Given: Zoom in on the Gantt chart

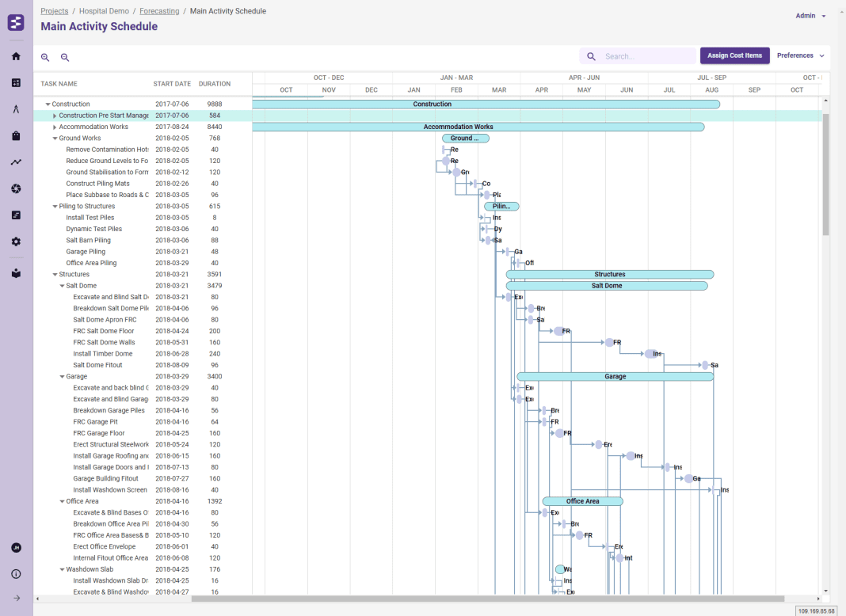Looking at the screenshot, I should coord(45,57).
